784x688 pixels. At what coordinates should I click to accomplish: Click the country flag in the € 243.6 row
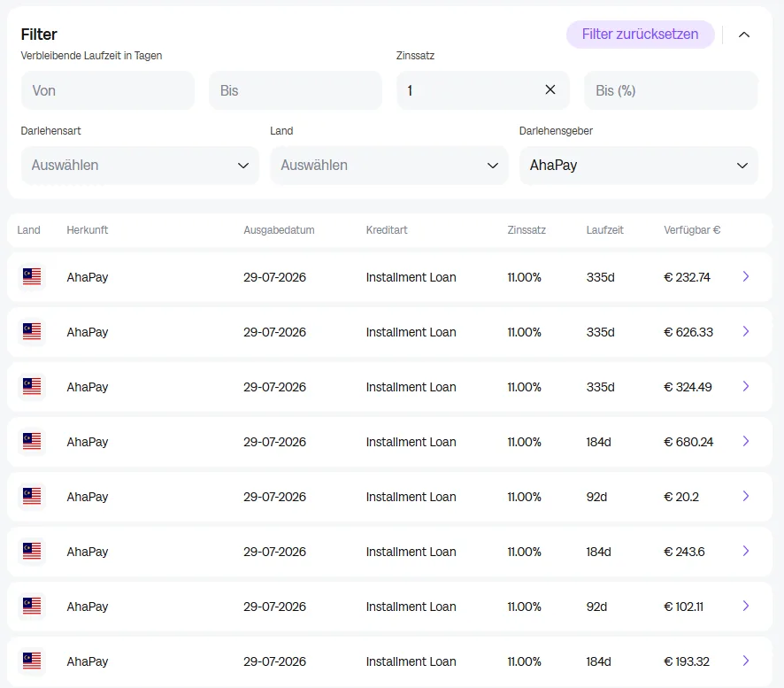click(32, 552)
